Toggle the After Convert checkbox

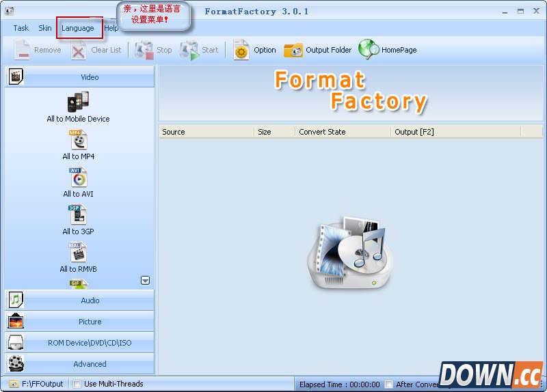(389, 384)
